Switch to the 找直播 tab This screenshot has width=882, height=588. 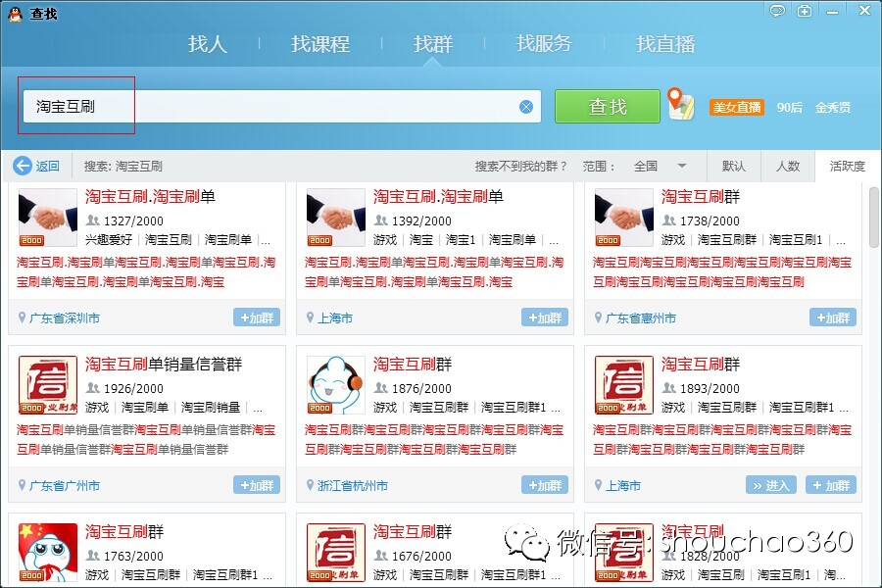click(665, 44)
